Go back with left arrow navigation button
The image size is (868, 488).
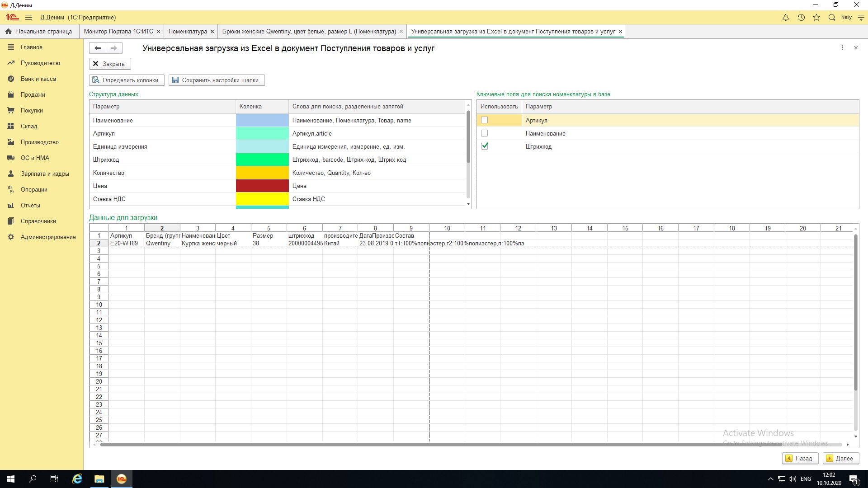98,48
